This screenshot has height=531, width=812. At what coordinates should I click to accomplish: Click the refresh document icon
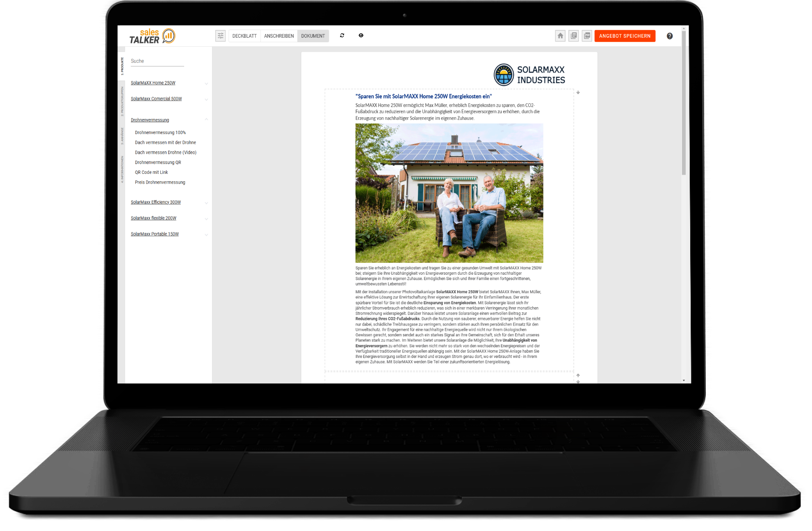(x=342, y=36)
